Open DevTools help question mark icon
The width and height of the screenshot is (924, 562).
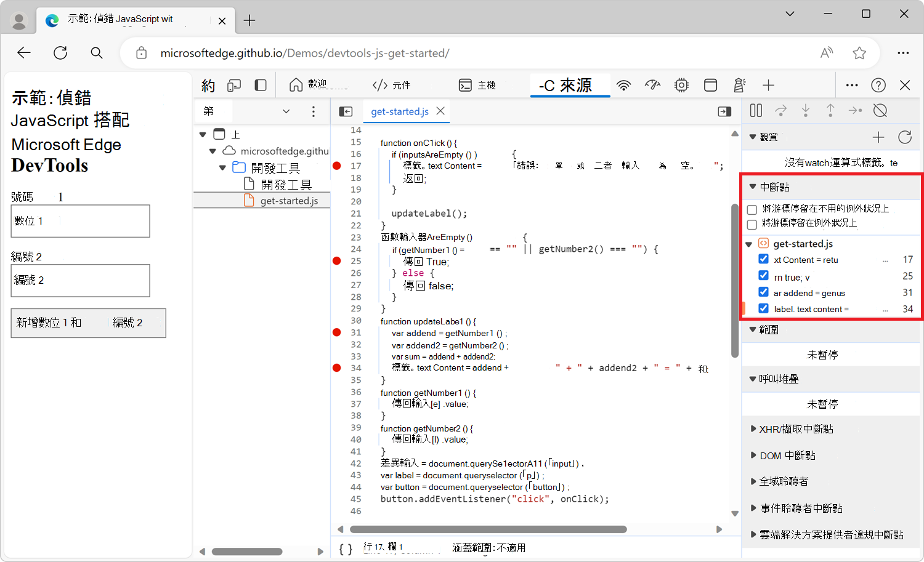click(878, 86)
